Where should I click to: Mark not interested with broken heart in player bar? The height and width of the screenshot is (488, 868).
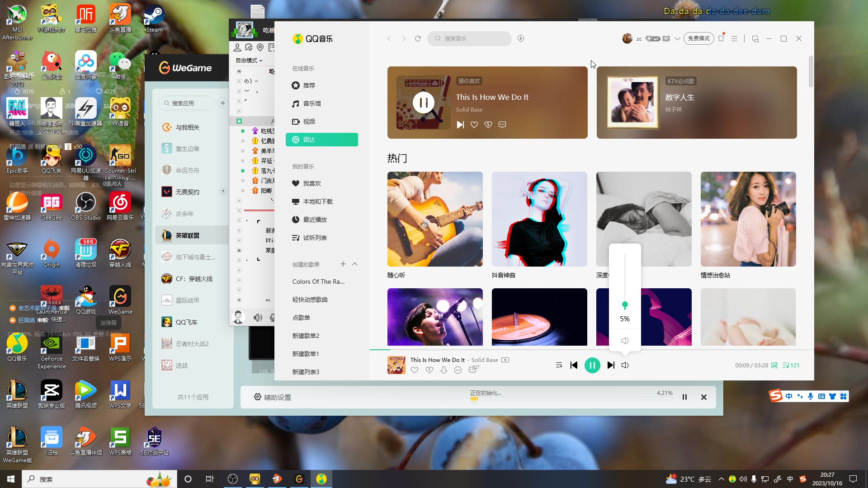pyautogui.click(x=429, y=370)
